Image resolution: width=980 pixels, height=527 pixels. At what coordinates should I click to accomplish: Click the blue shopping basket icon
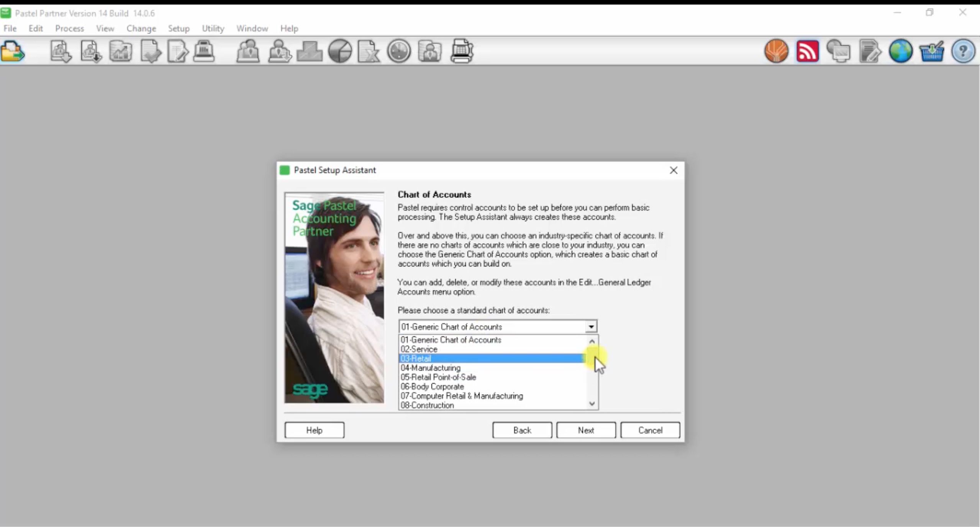(x=931, y=51)
